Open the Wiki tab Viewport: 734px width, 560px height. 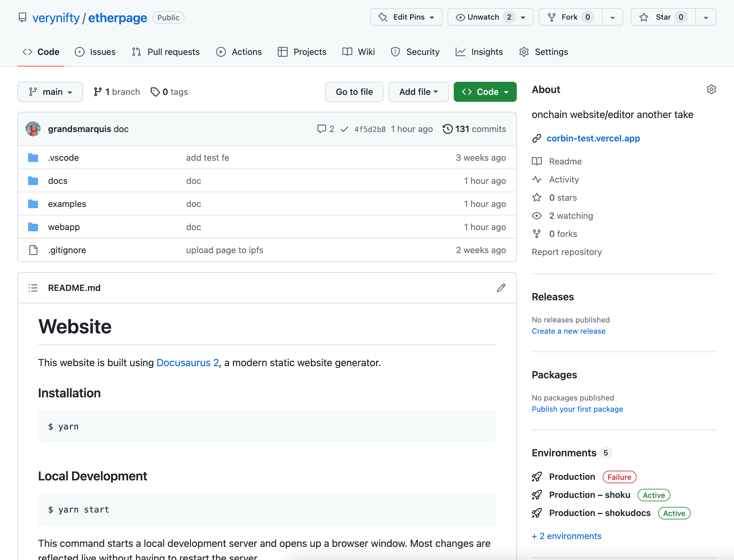coord(359,52)
